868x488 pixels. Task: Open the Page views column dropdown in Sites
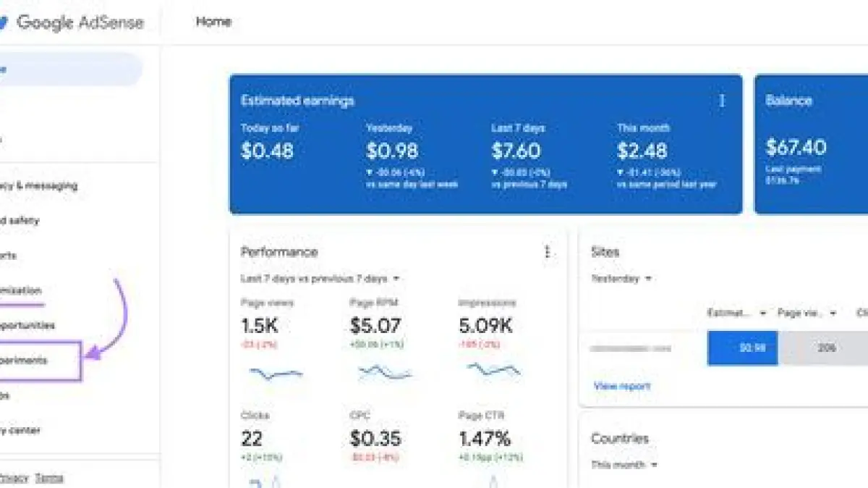[x=807, y=314]
